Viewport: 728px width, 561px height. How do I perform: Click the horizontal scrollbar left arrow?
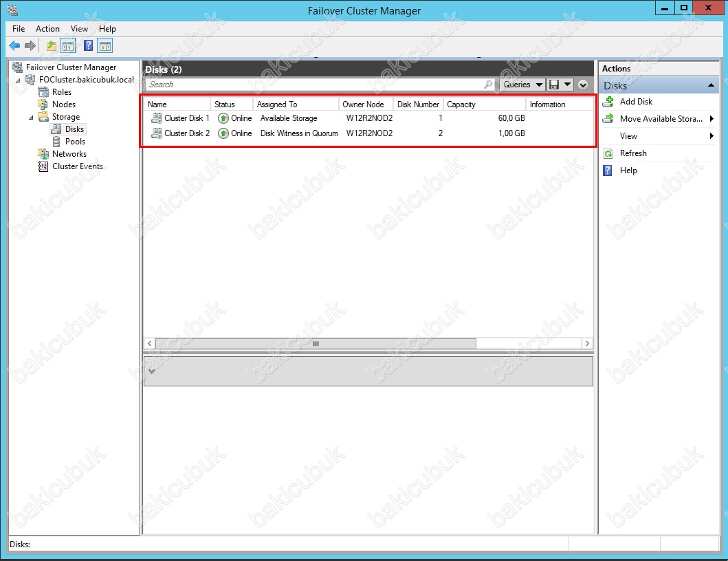click(x=149, y=344)
